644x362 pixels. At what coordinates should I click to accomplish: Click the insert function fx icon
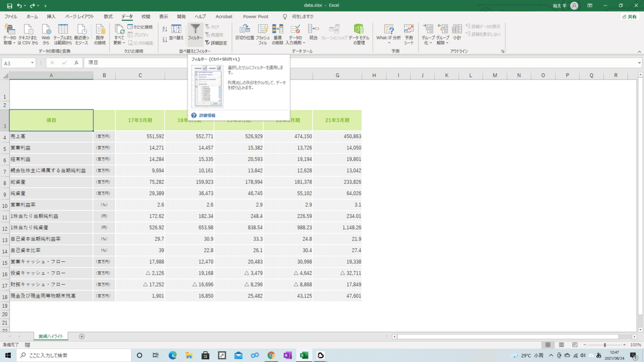point(77,63)
